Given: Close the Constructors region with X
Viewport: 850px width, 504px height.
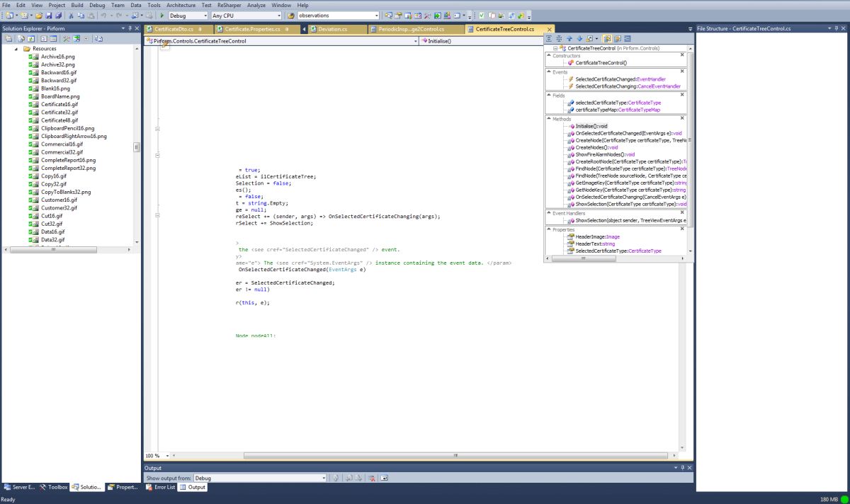Looking at the screenshot, I should pyautogui.click(x=682, y=55).
